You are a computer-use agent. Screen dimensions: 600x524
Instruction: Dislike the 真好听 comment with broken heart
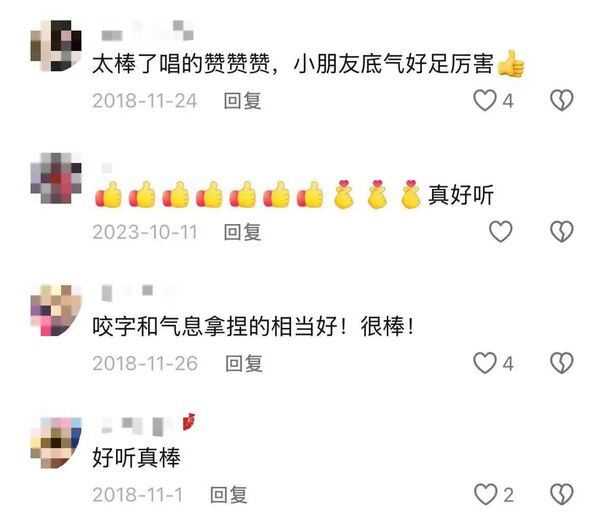pos(562,232)
